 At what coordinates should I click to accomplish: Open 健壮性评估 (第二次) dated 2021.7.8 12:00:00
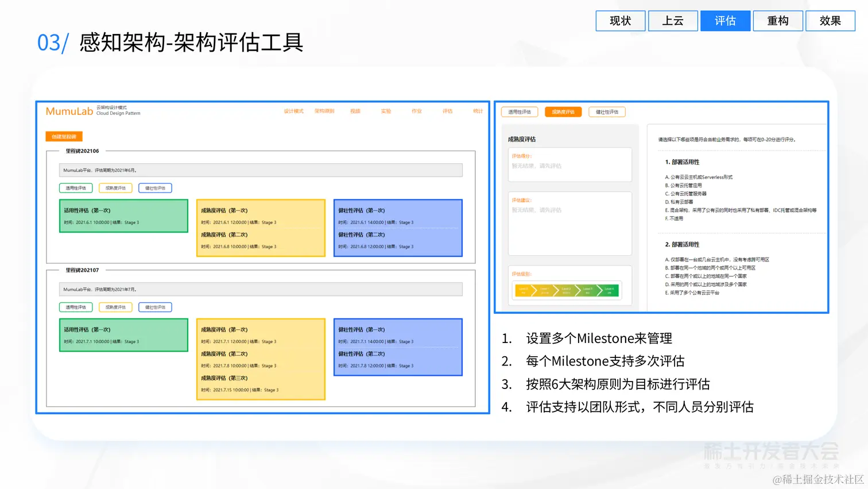point(398,359)
